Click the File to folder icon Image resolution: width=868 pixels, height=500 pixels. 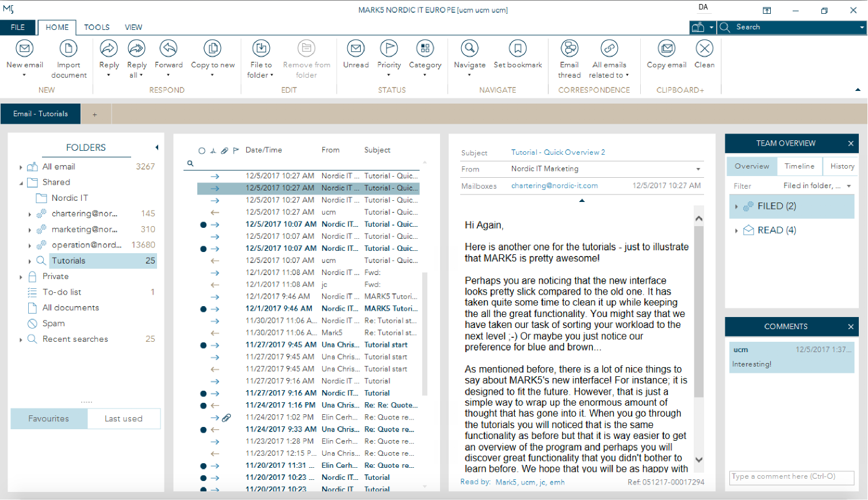pos(261,48)
